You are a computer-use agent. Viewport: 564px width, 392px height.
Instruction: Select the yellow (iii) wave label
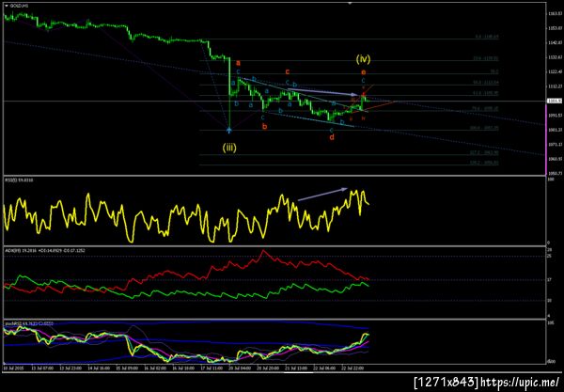(229, 148)
